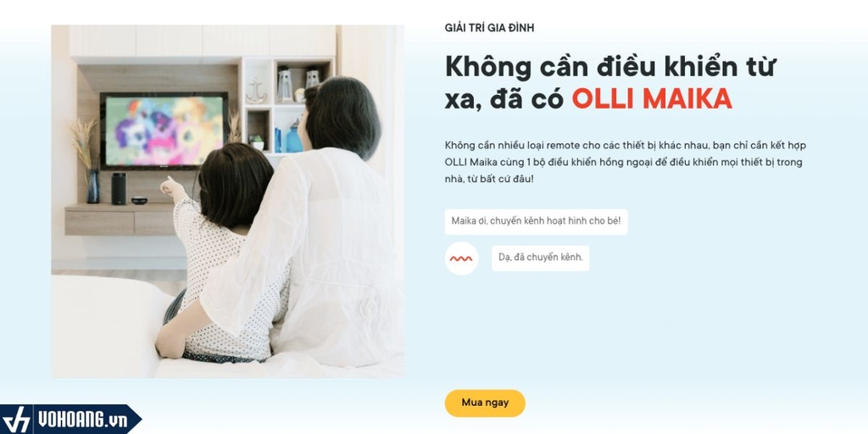
Task: Click the yellow Mua ngay button
Action: (485, 403)
